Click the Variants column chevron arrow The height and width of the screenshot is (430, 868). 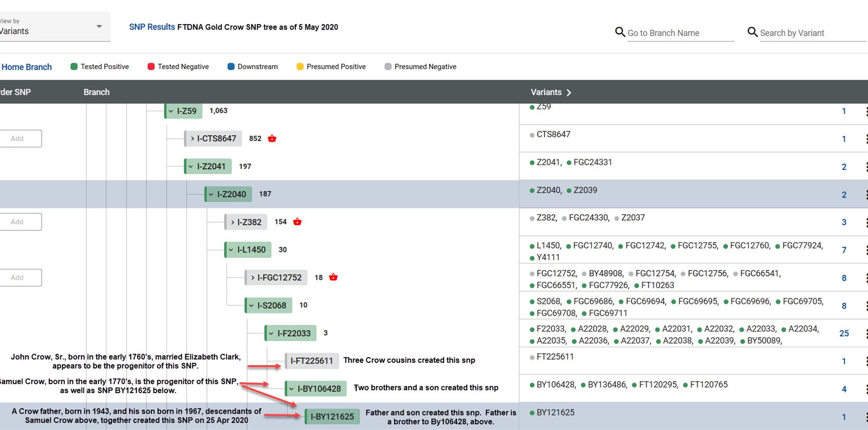[x=569, y=92]
